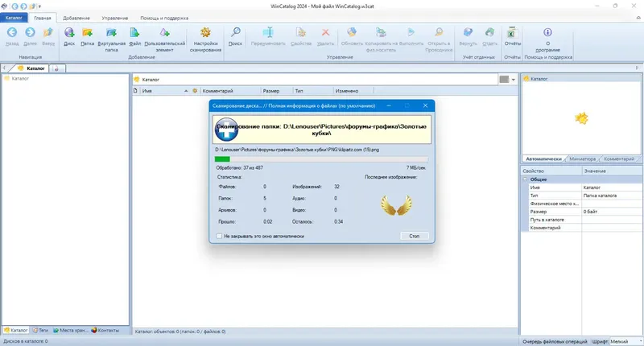Stop scanning with the Стоп button
644x346 pixels.
tap(415, 236)
